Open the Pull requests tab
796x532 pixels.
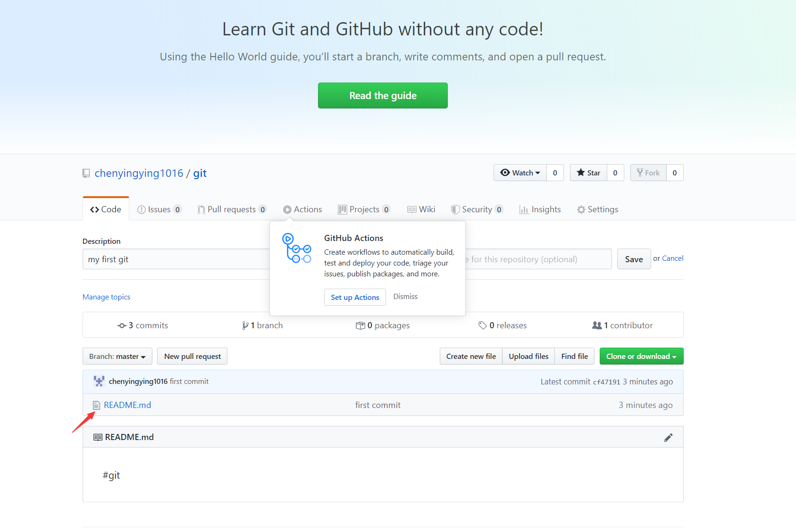pos(232,209)
